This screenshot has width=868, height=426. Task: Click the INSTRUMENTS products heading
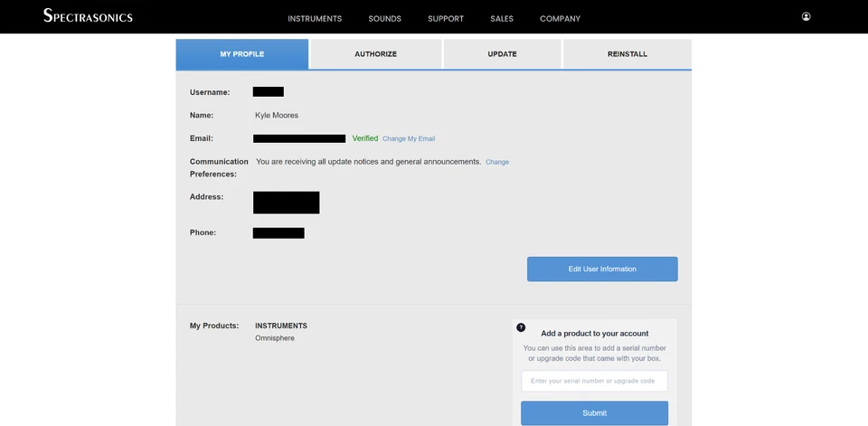(280, 326)
